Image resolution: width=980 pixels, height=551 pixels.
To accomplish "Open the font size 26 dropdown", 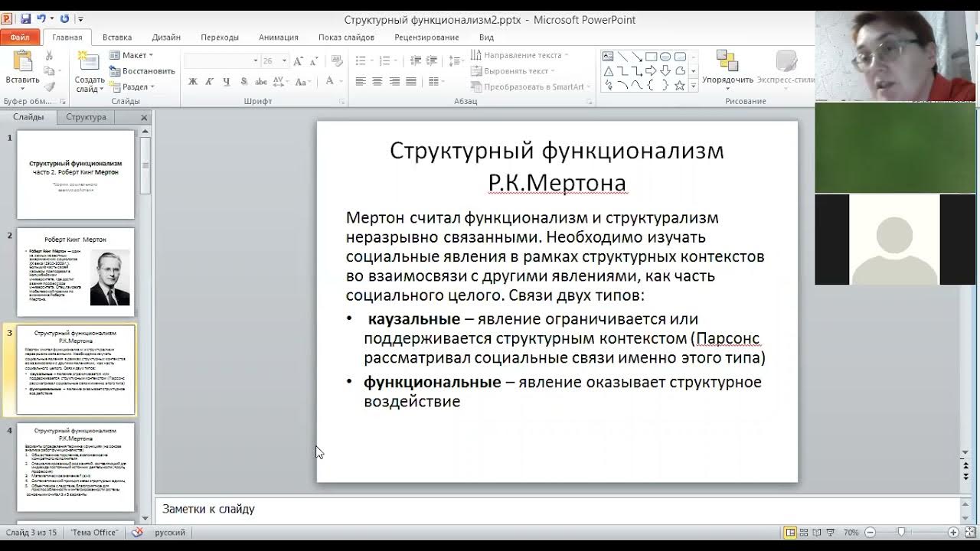I will pos(284,60).
